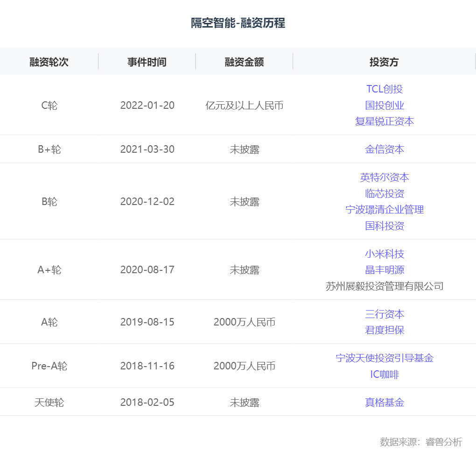Select 2000万人民币 in the A轮 row
Screen dimensions: 476x467
(x=245, y=322)
